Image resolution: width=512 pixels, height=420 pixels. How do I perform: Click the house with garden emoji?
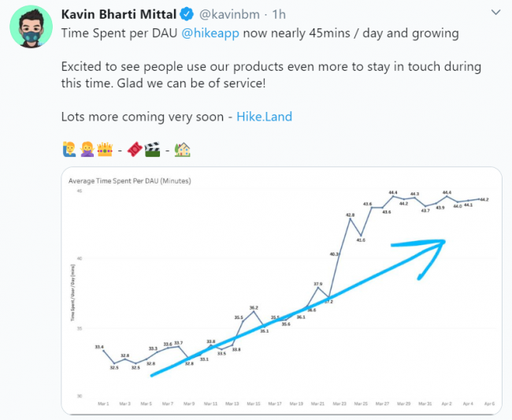click(x=182, y=150)
